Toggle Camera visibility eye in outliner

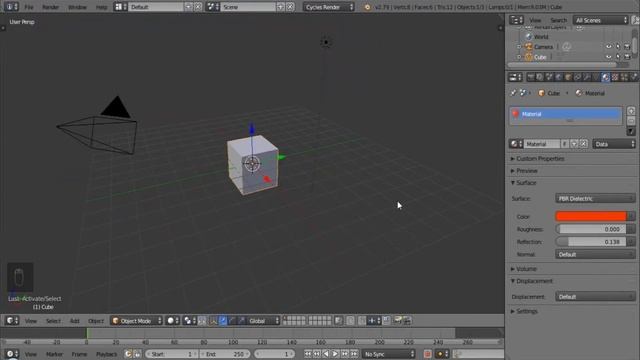[609, 47]
